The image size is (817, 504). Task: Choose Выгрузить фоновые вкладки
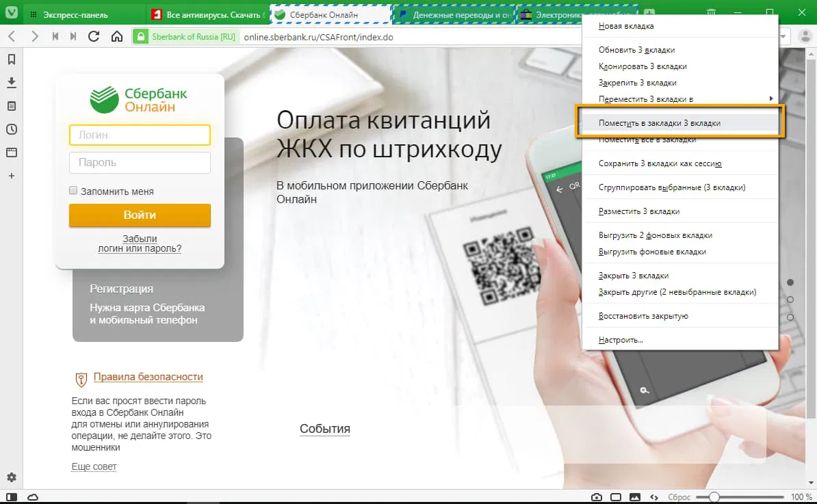click(x=680, y=252)
